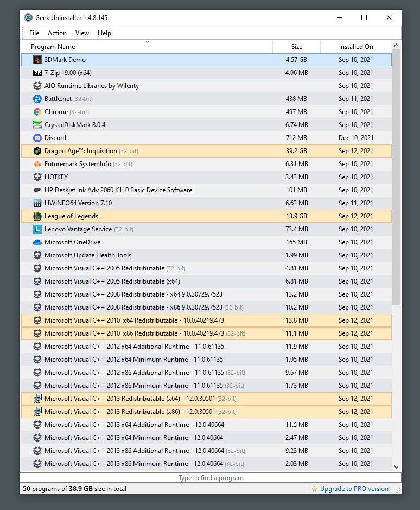
Task: Click the 712 MB size value
Action: click(296, 138)
